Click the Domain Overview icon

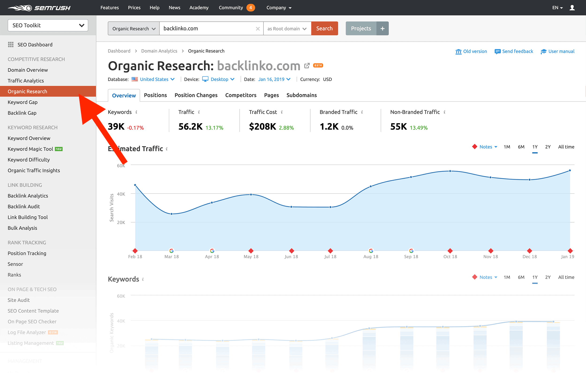click(28, 70)
